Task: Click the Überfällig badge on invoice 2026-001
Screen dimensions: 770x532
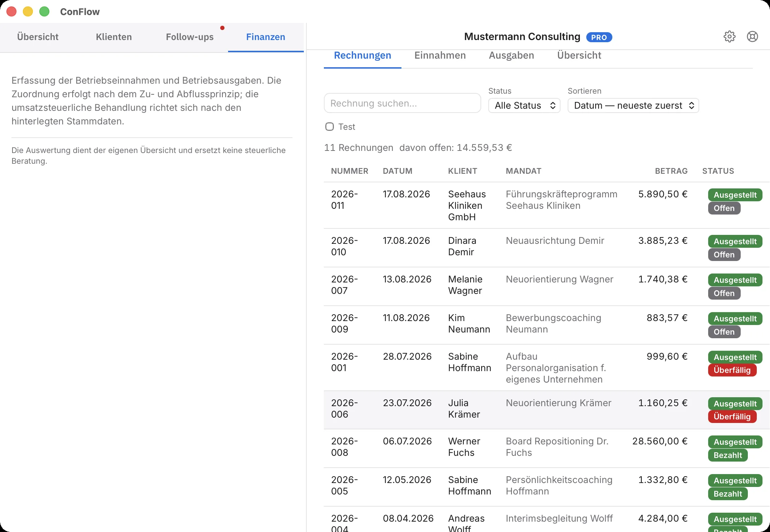Action: (x=732, y=370)
